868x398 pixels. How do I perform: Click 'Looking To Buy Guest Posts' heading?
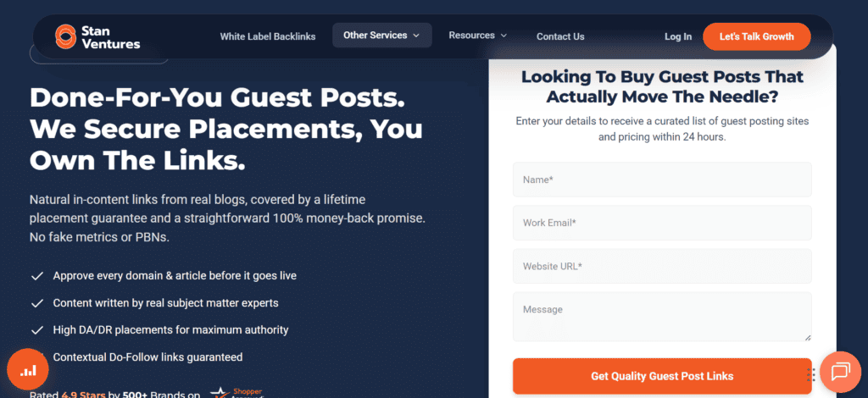(662, 86)
